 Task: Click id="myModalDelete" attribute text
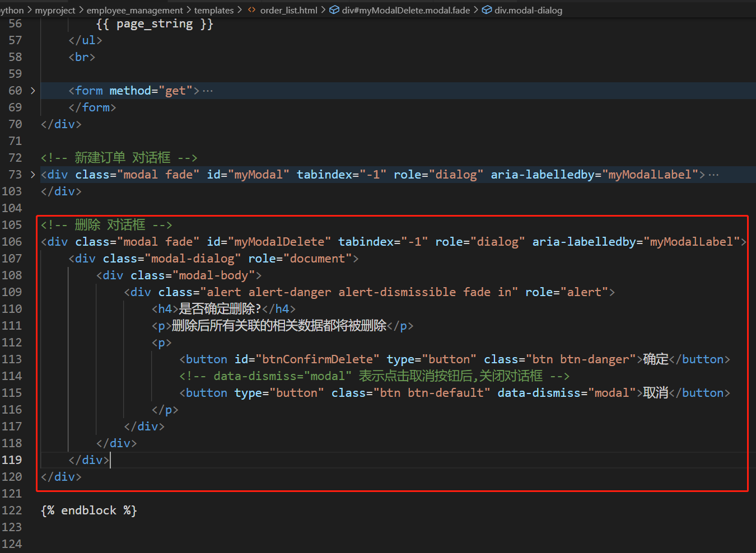pyautogui.click(x=269, y=242)
